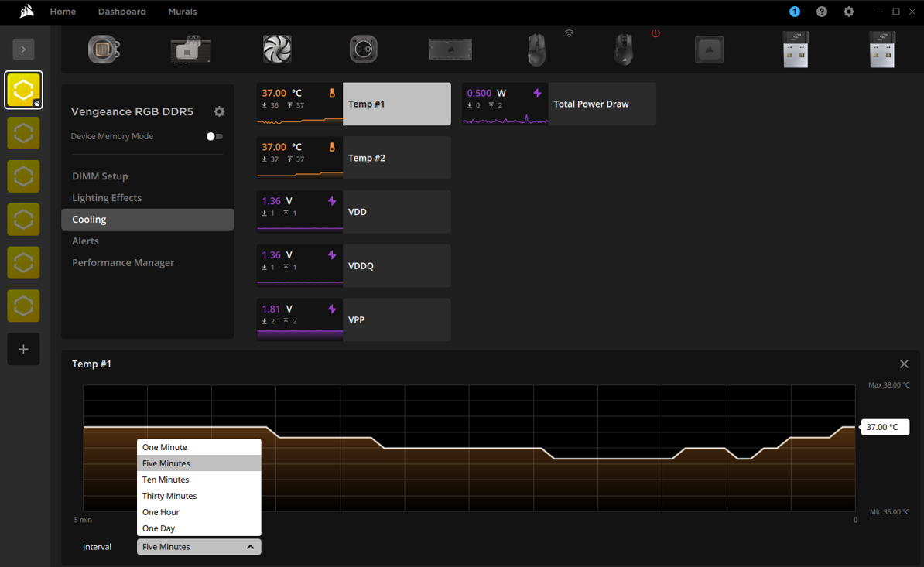Click the Total Power Draw lightning icon
This screenshot has height=567, width=924.
[x=537, y=93]
